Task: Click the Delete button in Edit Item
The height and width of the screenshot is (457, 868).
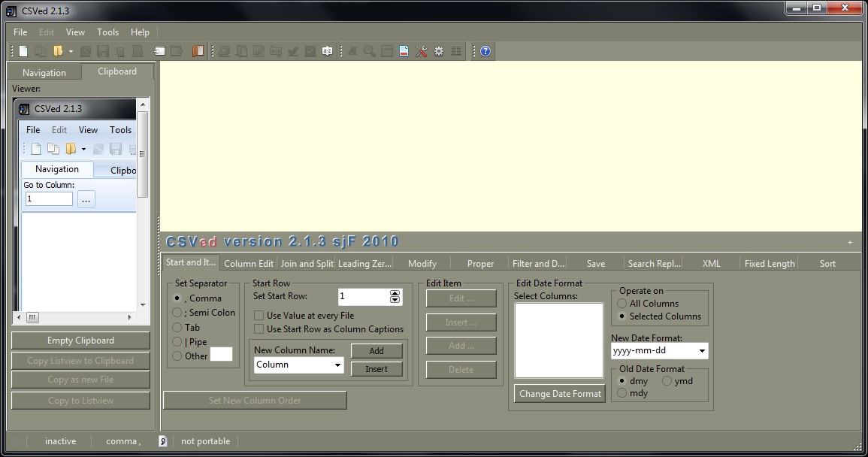Action: point(461,370)
